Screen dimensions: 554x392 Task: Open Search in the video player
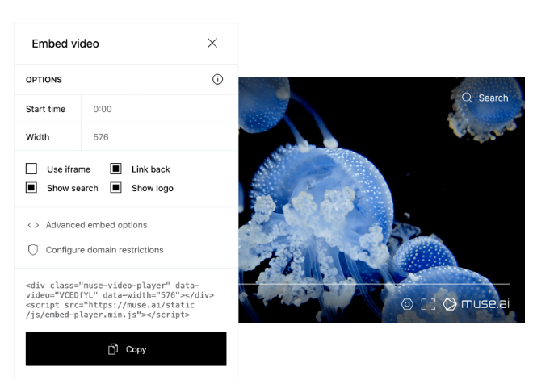pos(485,98)
